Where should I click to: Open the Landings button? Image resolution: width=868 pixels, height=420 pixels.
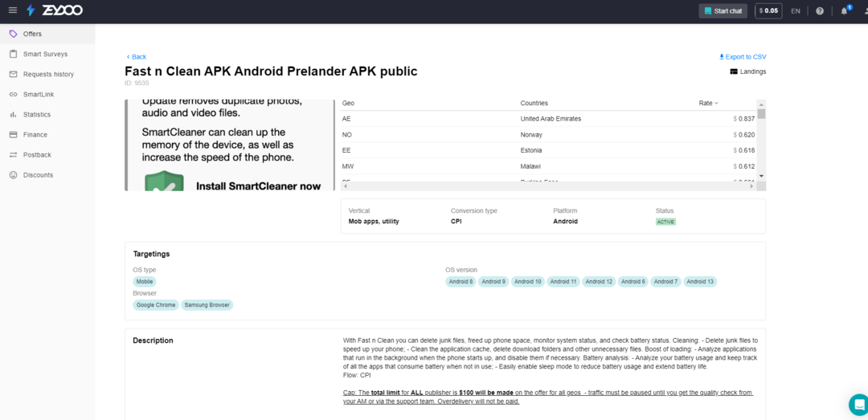click(748, 71)
